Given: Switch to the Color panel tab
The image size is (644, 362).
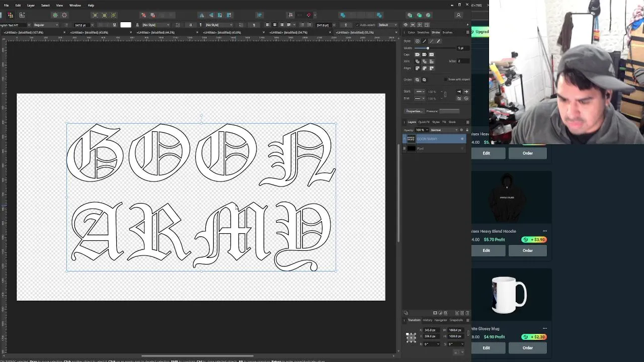Looking at the screenshot, I should (411, 32).
